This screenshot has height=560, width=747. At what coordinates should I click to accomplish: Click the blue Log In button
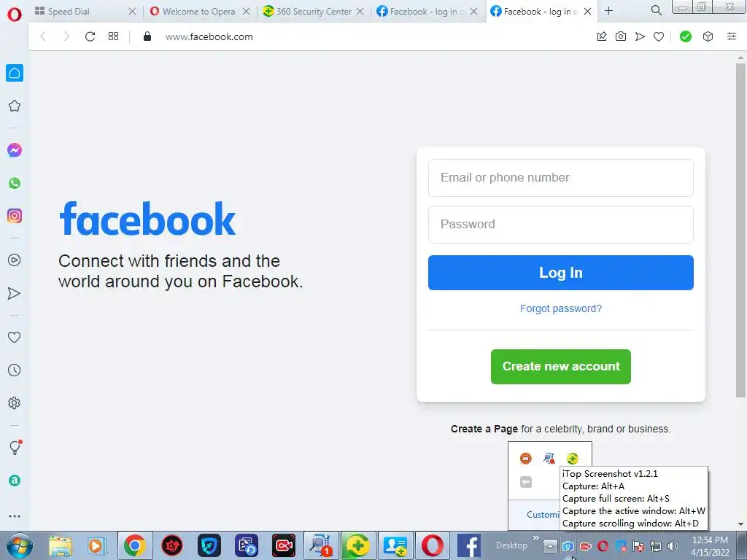[x=561, y=273]
